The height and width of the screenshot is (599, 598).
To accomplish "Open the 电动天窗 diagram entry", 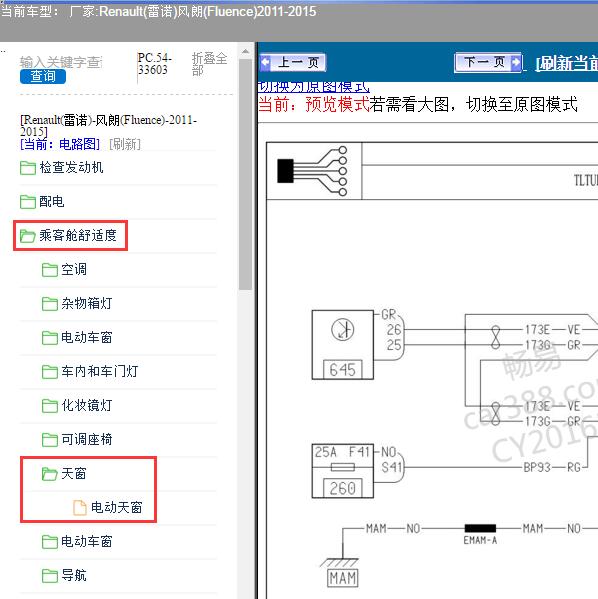I will coord(117,507).
